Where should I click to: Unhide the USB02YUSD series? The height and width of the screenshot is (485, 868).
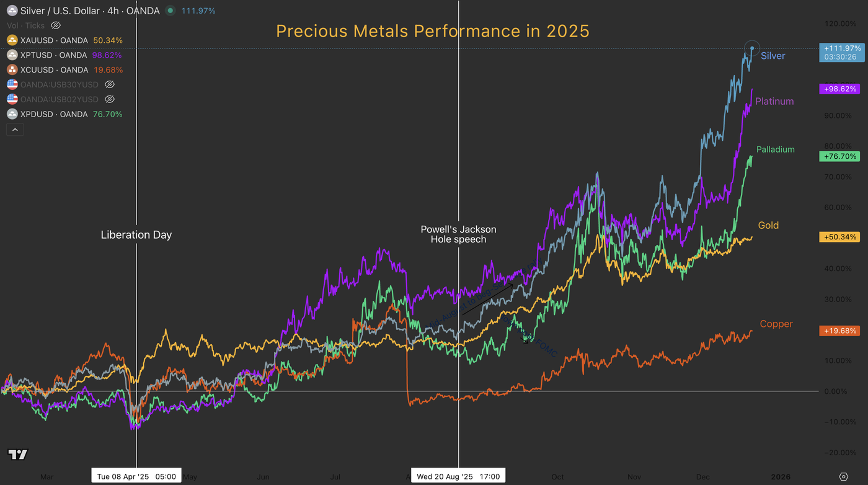point(110,99)
